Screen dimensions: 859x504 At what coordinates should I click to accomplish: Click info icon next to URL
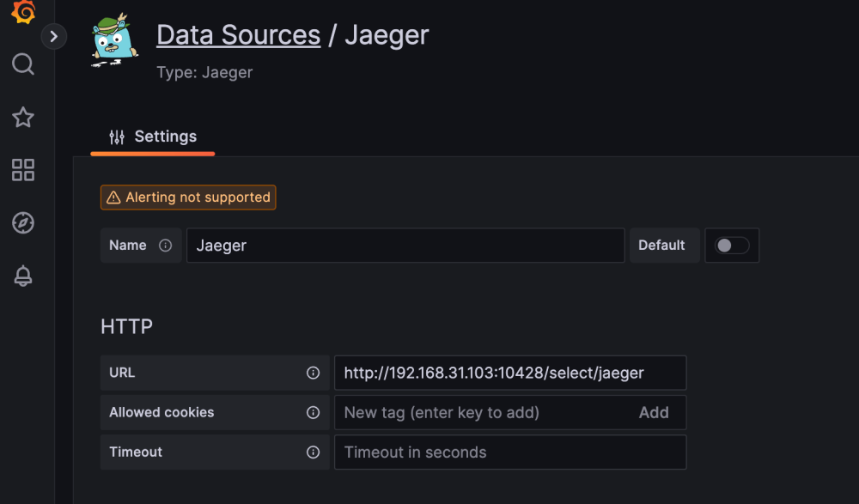[x=313, y=373]
